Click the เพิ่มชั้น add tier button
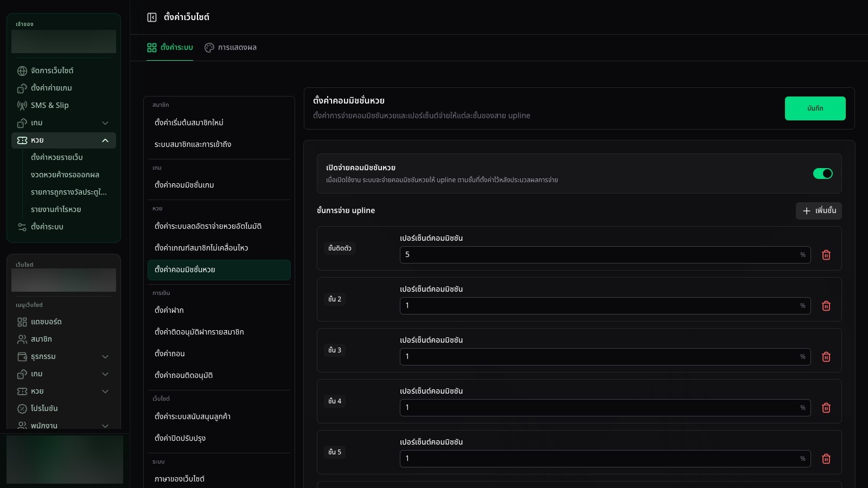The image size is (868, 488). [x=819, y=211]
